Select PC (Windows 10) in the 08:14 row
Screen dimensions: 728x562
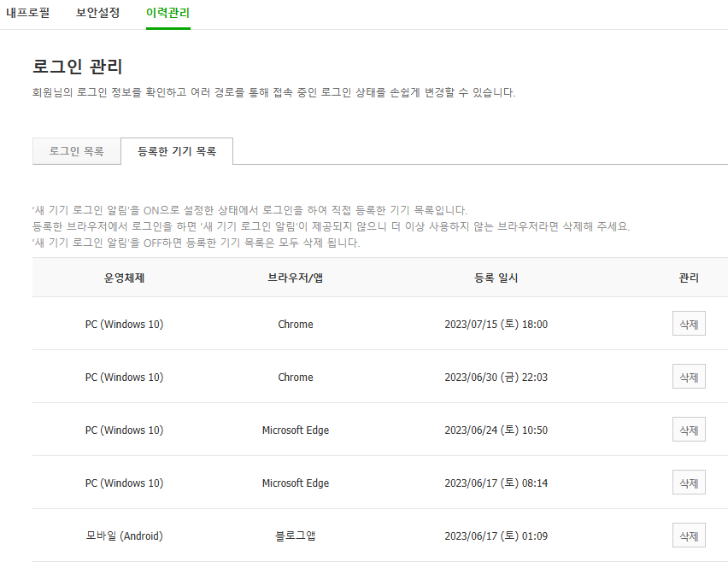[x=125, y=483]
